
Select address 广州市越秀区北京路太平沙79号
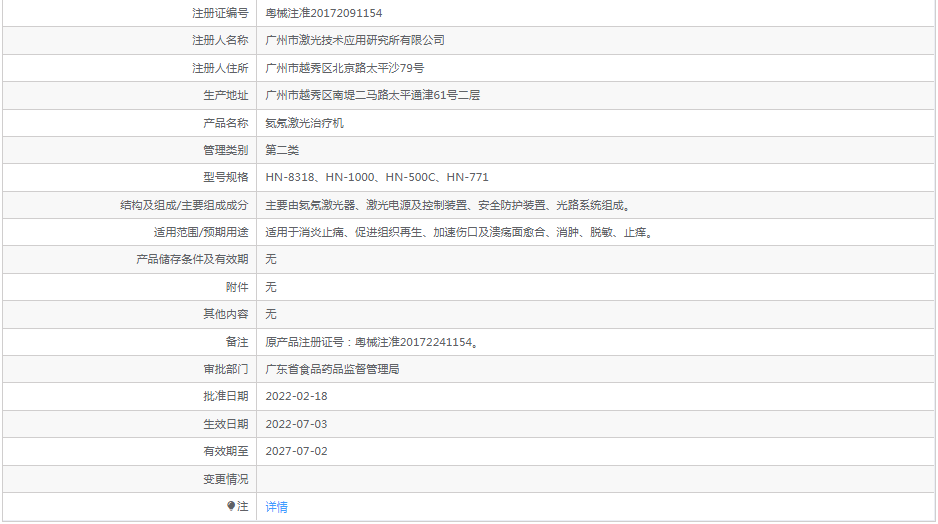(345, 68)
